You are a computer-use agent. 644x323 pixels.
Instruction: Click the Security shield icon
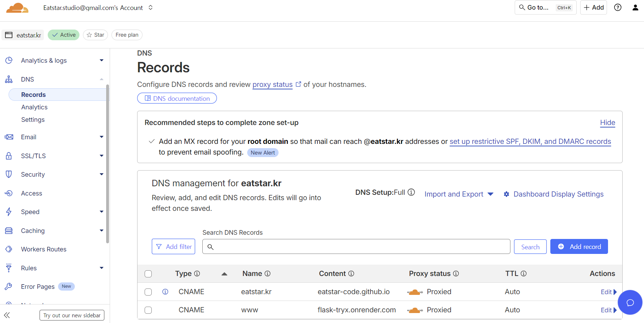coord(9,174)
